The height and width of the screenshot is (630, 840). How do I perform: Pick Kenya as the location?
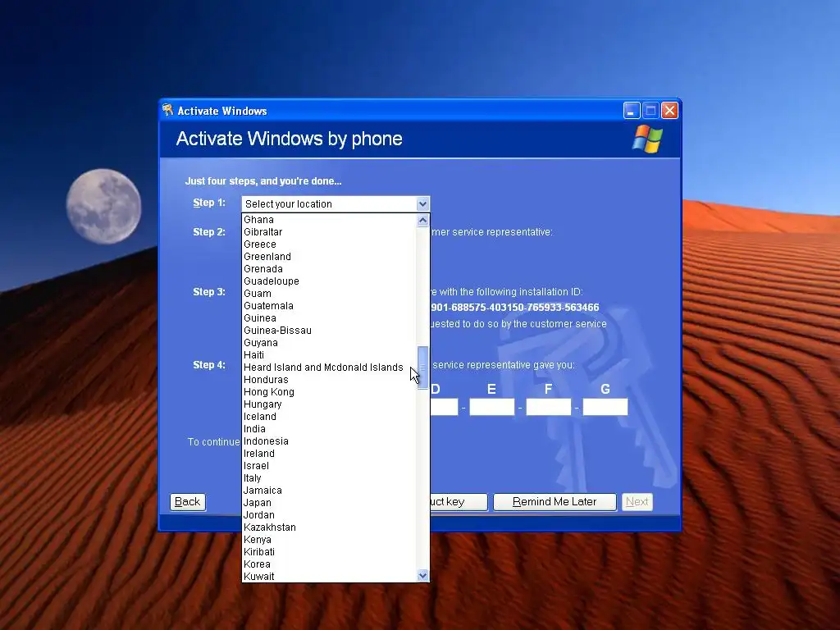pos(329,540)
